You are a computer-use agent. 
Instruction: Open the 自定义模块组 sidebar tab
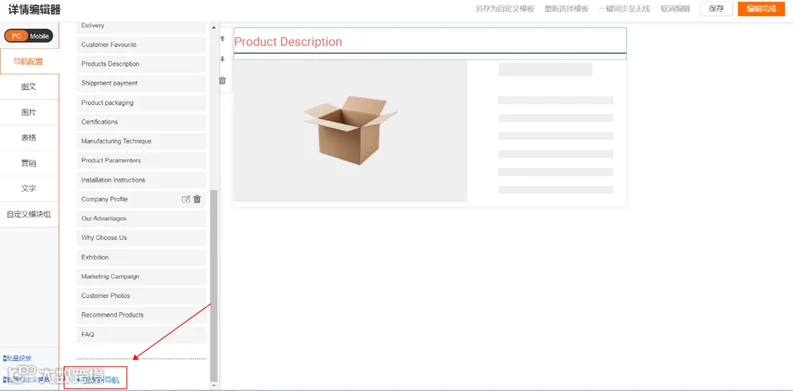point(29,214)
